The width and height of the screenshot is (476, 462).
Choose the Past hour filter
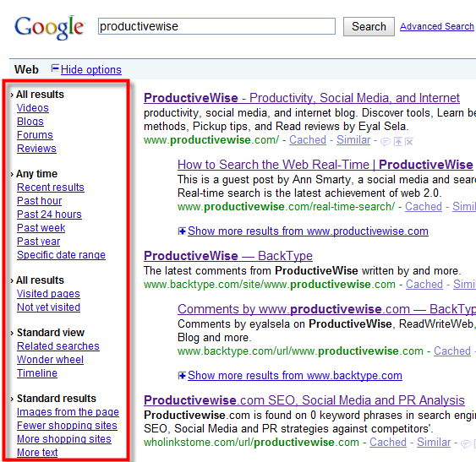40,201
